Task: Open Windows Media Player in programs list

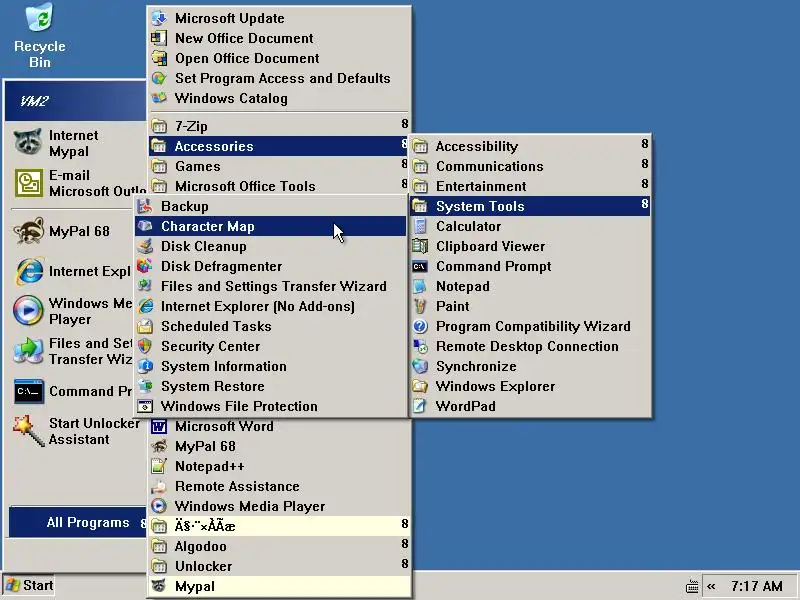Action: tap(279, 506)
